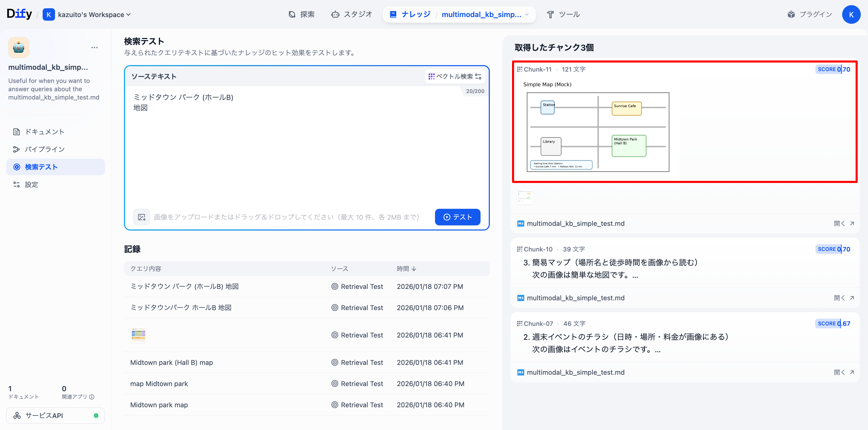Click the image upload icon in query box
The width and height of the screenshot is (868, 430).
pyautogui.click(x=142, y=217)
